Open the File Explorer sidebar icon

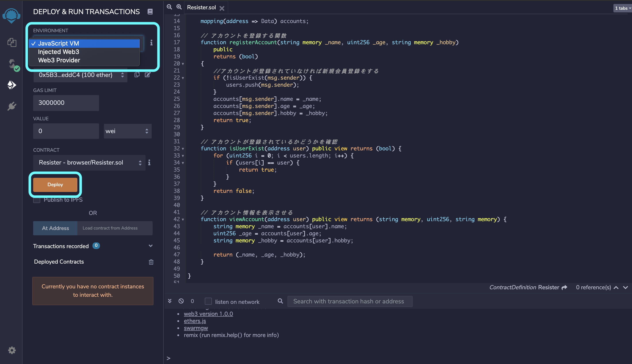tap(12, 42)
